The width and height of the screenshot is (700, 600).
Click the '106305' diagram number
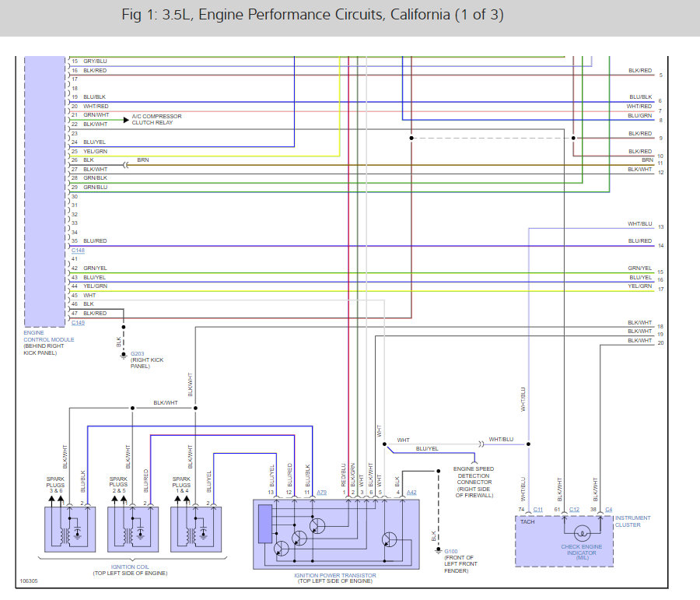[29, 581]
